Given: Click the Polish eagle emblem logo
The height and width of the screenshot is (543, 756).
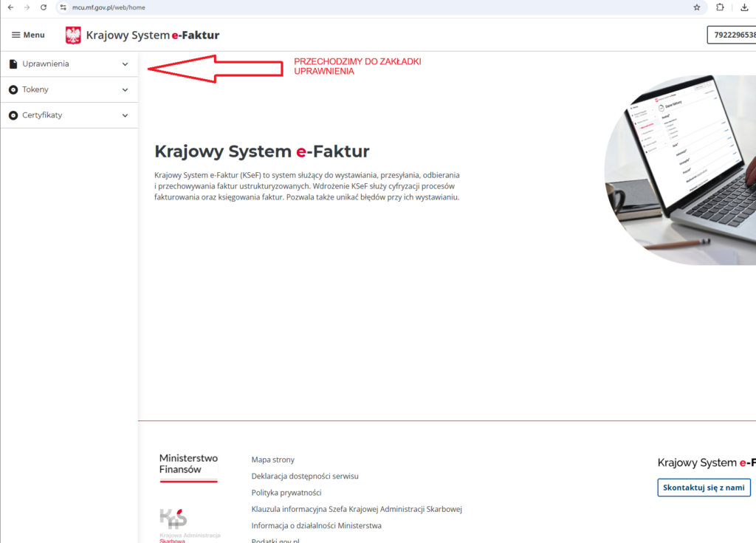Looking at the screenshot, I should (73, 35).
